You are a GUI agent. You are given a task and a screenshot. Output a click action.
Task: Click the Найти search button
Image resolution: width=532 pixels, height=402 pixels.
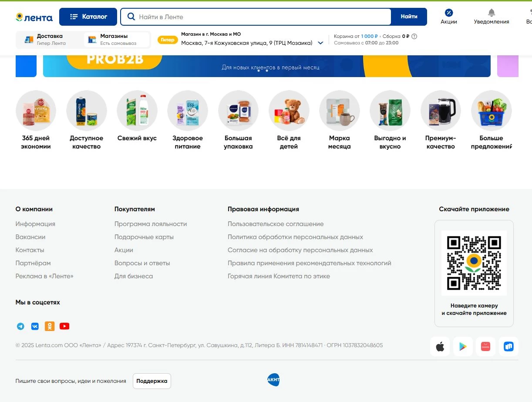point(409,17)
